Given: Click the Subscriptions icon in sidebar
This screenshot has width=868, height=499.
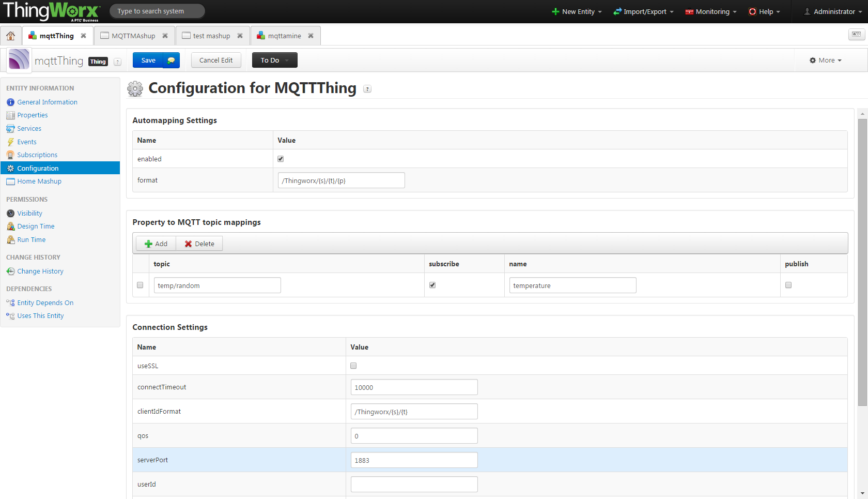Looking at the screenshot, I should click(10, 155).
